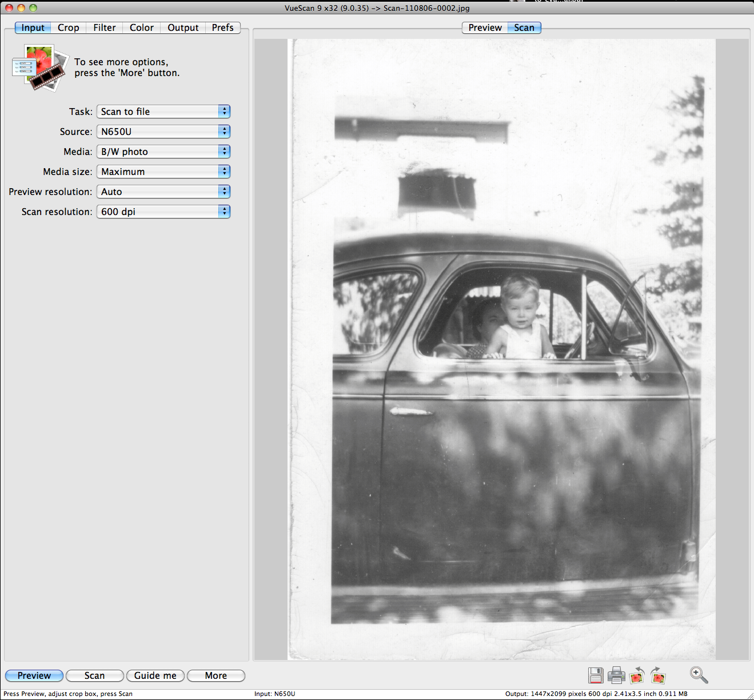Click the 'Press Preview, adjust crop box' status text

click(68, 694)
